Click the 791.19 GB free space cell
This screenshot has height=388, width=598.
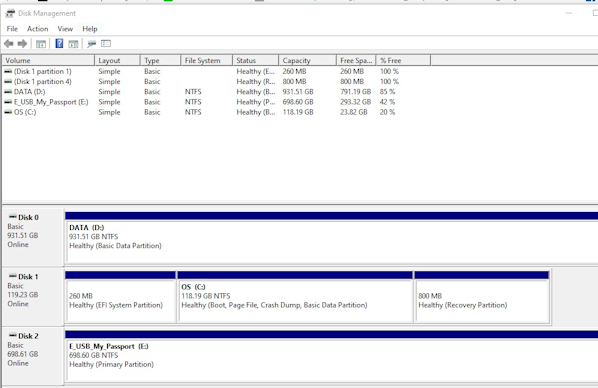(355, 92)
